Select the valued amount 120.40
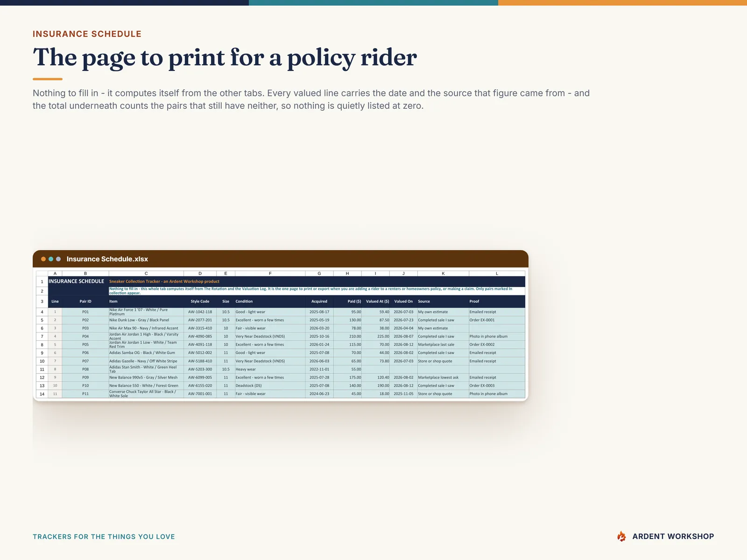 [376, 378]
